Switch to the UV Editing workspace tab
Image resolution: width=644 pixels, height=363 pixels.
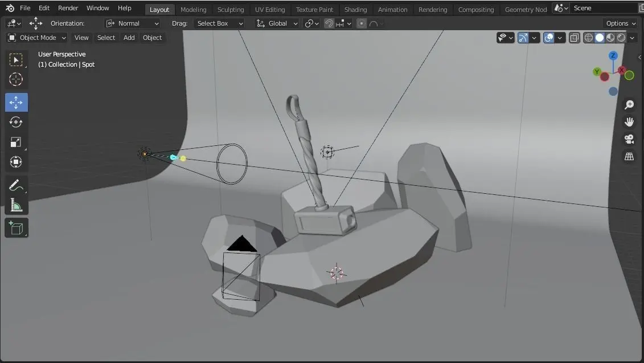pyautogui.click(x=270, y=10)
